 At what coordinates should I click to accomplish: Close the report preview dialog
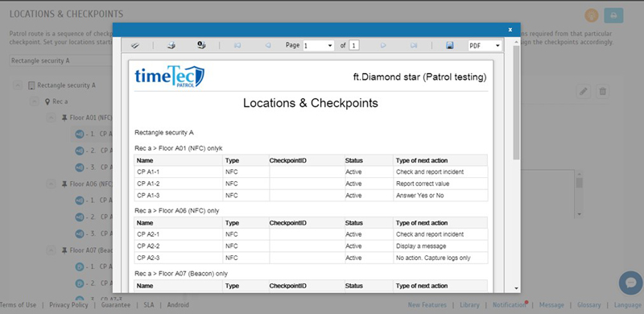coord(510,30)
